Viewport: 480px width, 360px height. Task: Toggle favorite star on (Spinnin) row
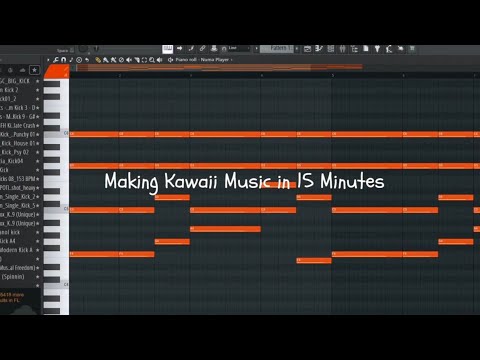(37, 277)
